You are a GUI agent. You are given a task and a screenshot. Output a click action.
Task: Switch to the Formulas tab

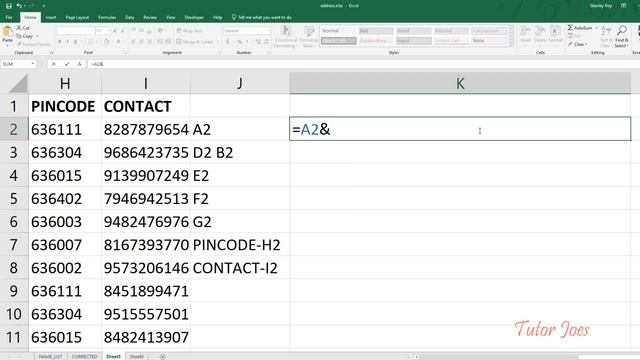click(107, 17)
